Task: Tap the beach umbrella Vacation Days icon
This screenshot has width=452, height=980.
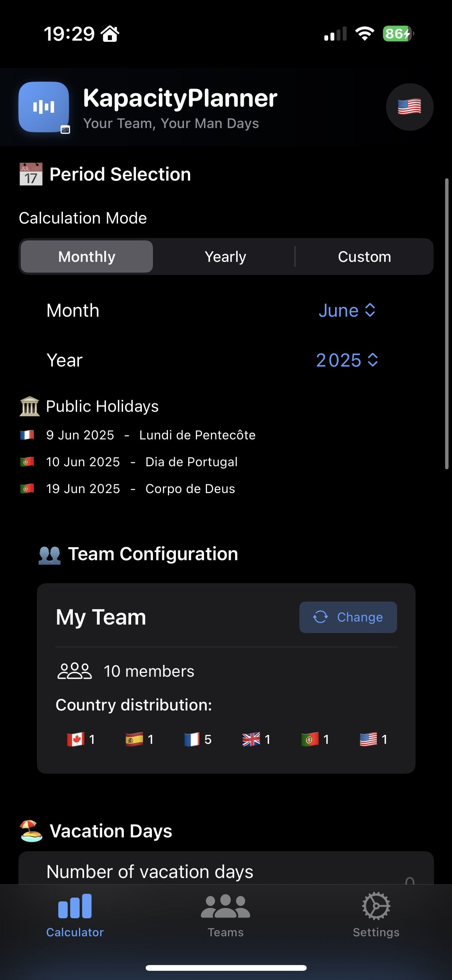Action: tap(31, 831)
